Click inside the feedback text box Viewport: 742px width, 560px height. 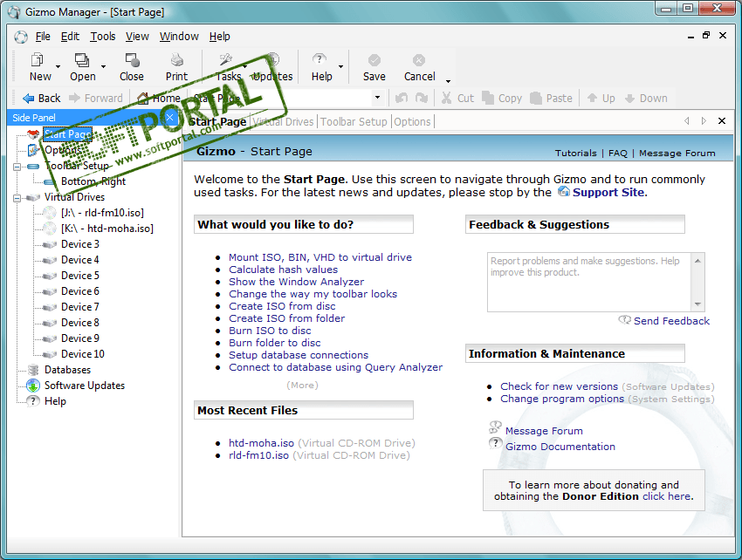(x=588, y=282)
